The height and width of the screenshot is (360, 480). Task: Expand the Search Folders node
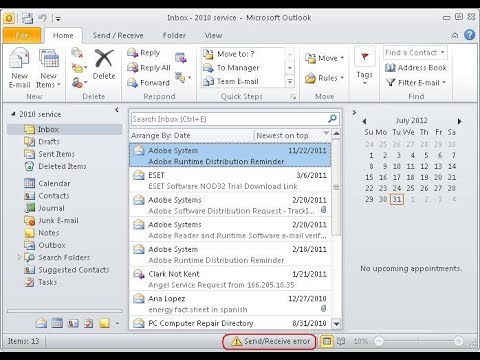pos(19,257)
